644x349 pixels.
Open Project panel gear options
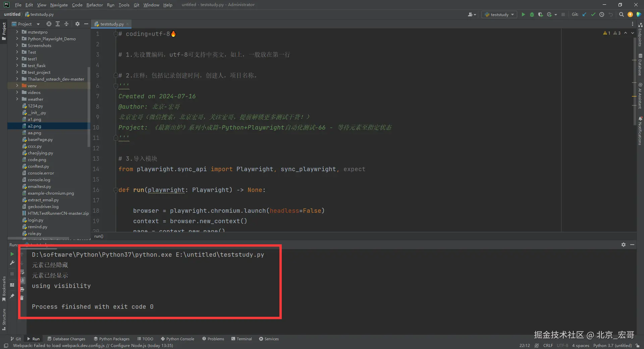pos(77,24)
